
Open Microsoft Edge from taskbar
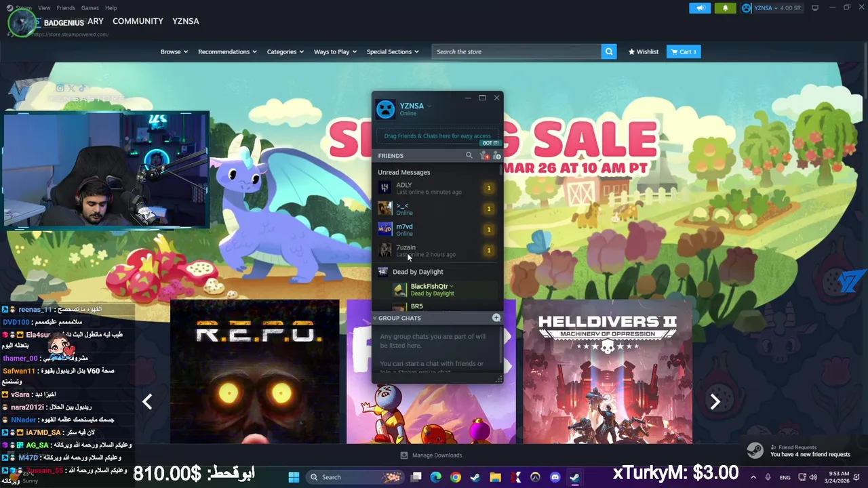(x=435, y=477)
